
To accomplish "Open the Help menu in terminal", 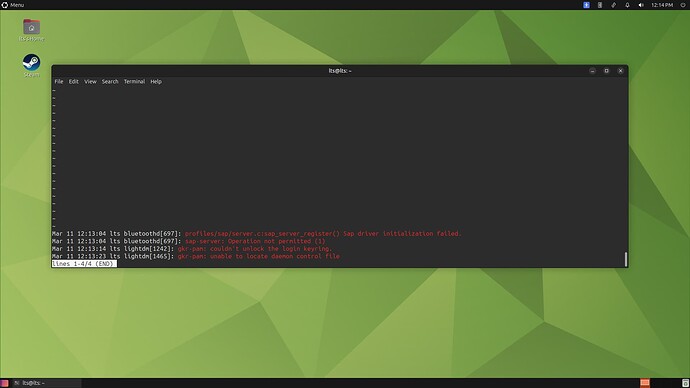I will tap(156, 81).
